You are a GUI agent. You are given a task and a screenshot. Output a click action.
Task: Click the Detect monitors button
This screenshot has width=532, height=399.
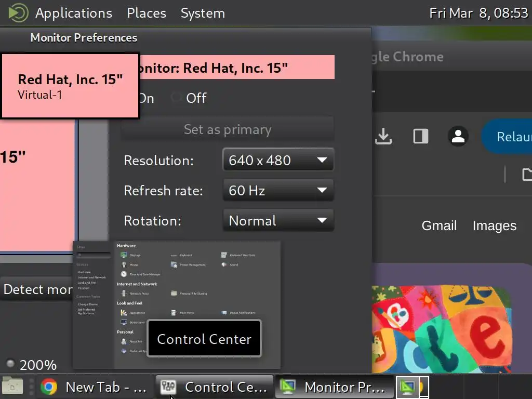36,289
